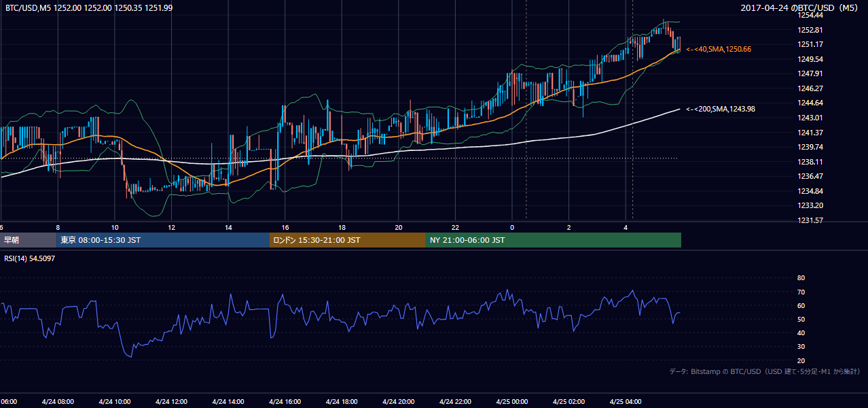Click the 4/24 20:00 date axis label

399,402
